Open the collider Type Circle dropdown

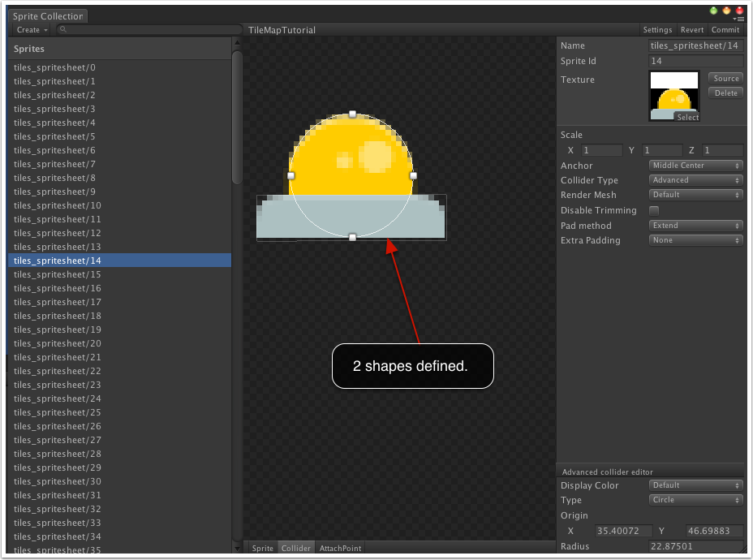point(696,500)
